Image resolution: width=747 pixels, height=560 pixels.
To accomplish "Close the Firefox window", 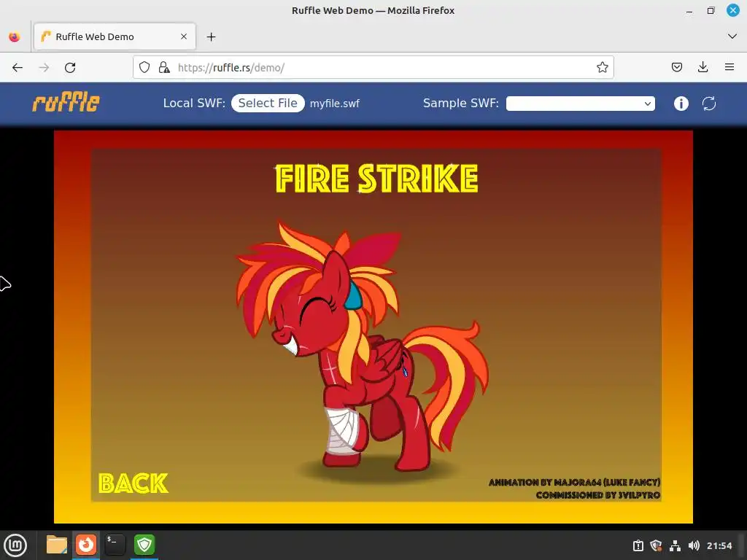I will tap(732, 10).
